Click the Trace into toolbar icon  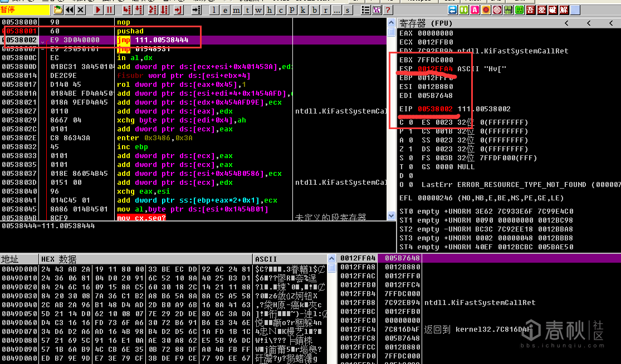(153, 9)
